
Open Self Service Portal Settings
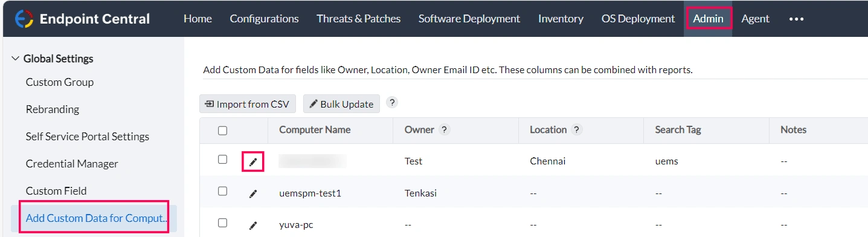tap(88, 137)
